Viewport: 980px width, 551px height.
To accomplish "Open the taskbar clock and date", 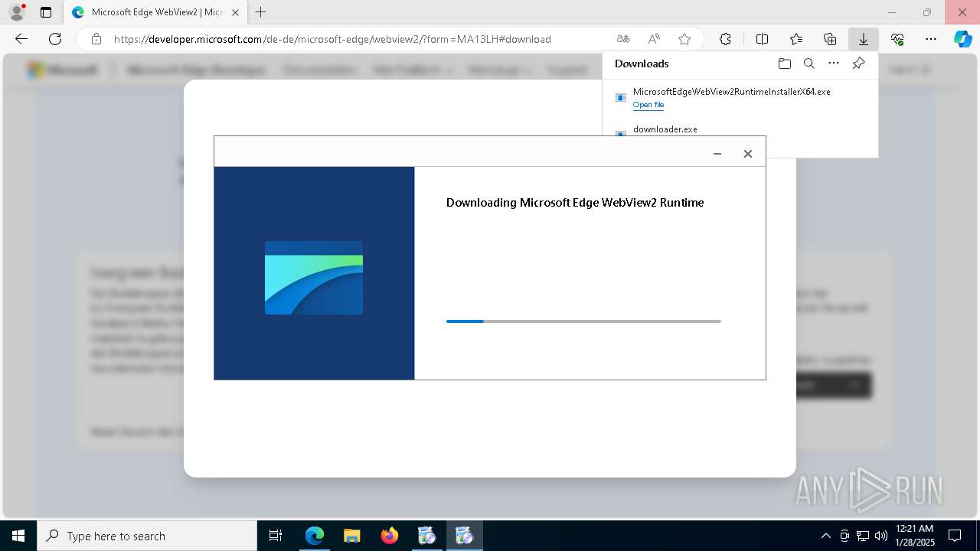I will pyautogui.click(x=915, y=536).
